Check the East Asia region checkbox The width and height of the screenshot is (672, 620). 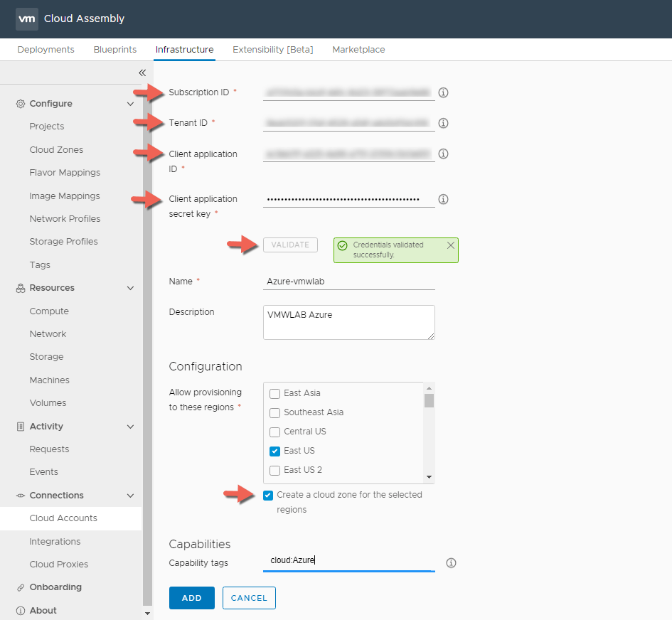tap(274, 393)
